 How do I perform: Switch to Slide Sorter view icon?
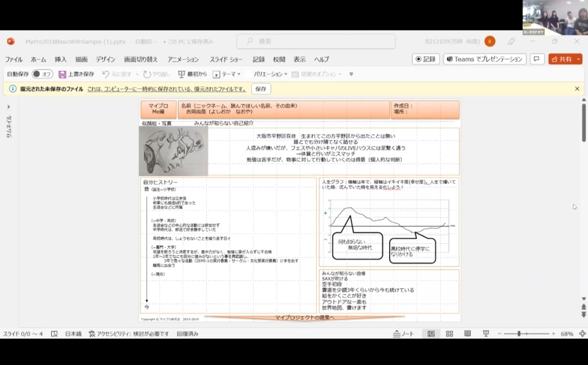449,333
